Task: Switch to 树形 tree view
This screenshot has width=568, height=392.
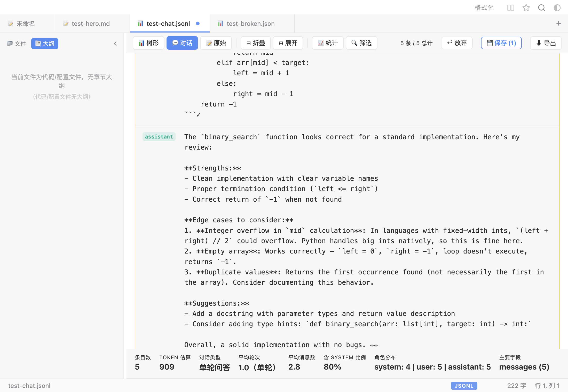Action: (x=148, y=43)
